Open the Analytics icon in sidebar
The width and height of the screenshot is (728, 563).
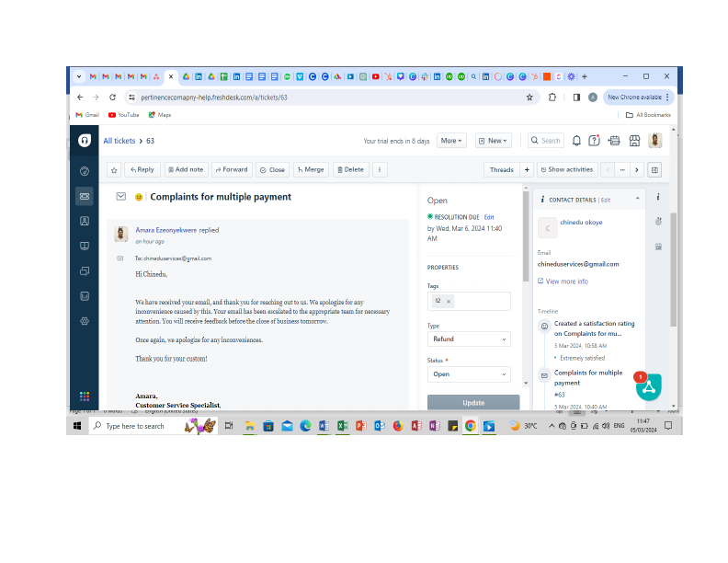point(85,296)
